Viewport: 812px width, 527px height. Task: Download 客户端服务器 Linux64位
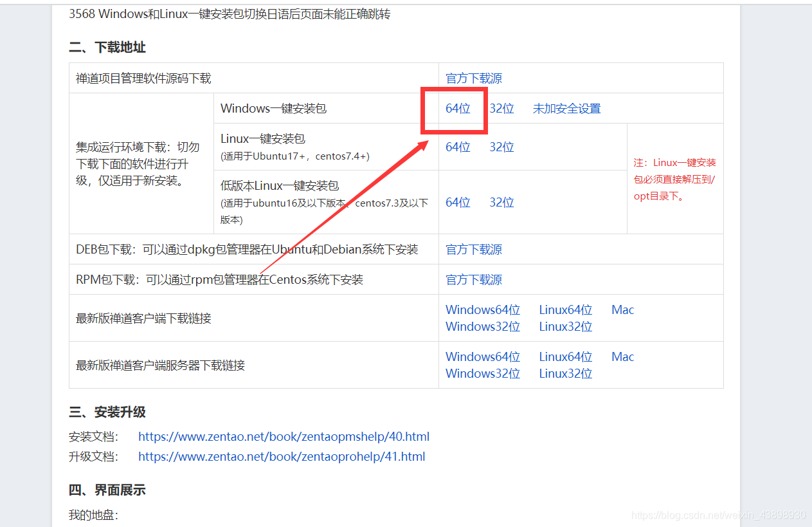coord(566,357)
